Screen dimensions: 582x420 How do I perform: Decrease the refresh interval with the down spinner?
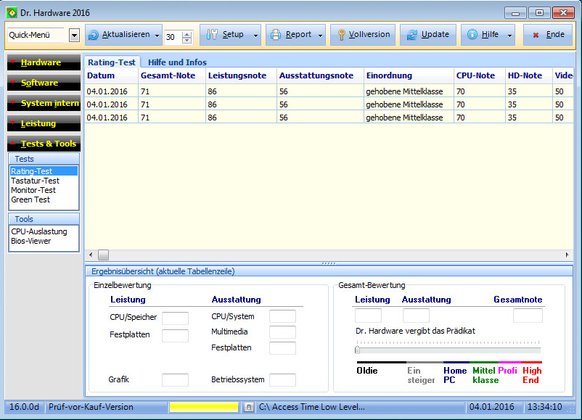(187, 40)
